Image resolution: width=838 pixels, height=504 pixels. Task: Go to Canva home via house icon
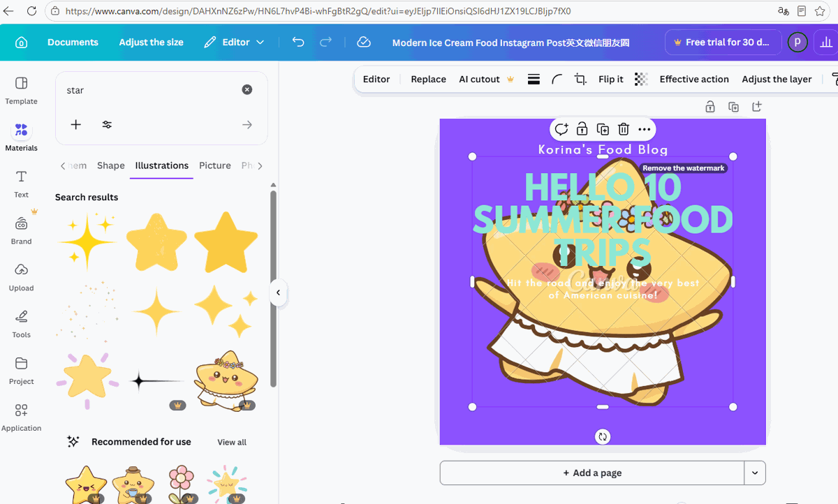(21, 43)
